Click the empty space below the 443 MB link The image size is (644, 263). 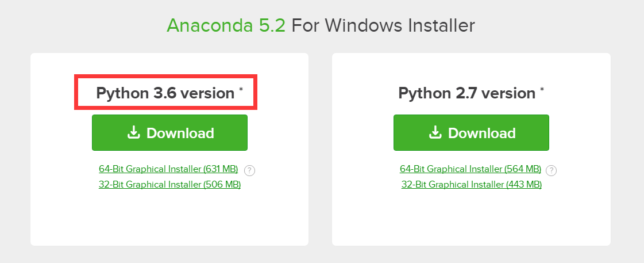pos(471,219)
